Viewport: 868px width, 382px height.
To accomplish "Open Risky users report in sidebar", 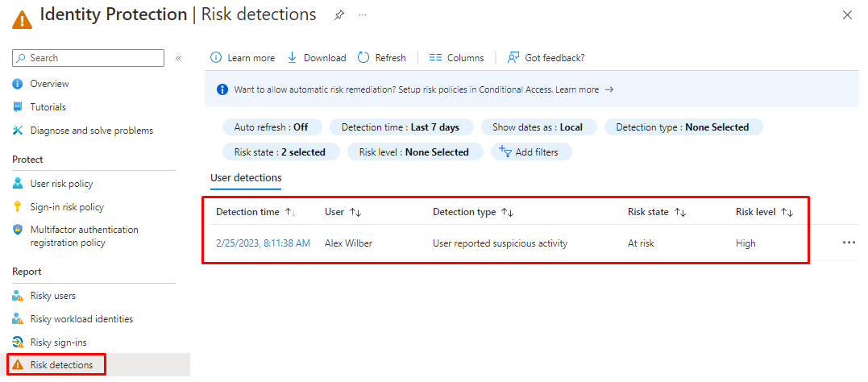I will point(53,296).
